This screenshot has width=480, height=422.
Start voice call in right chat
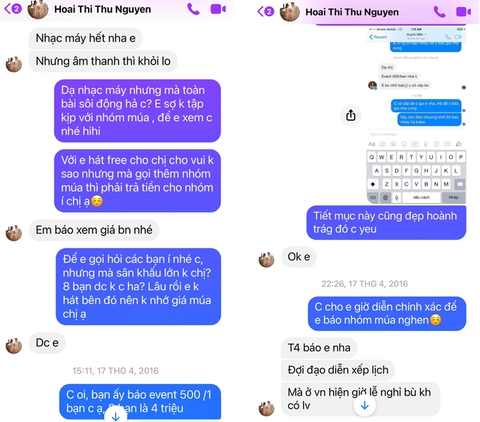(439, 12)
